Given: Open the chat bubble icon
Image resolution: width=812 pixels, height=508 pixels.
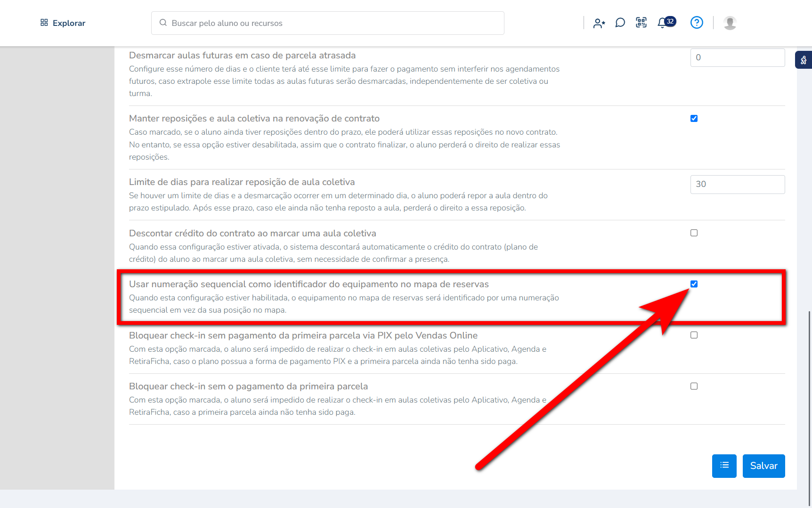Looking at the screenshot, I should (x=620, y=23).
